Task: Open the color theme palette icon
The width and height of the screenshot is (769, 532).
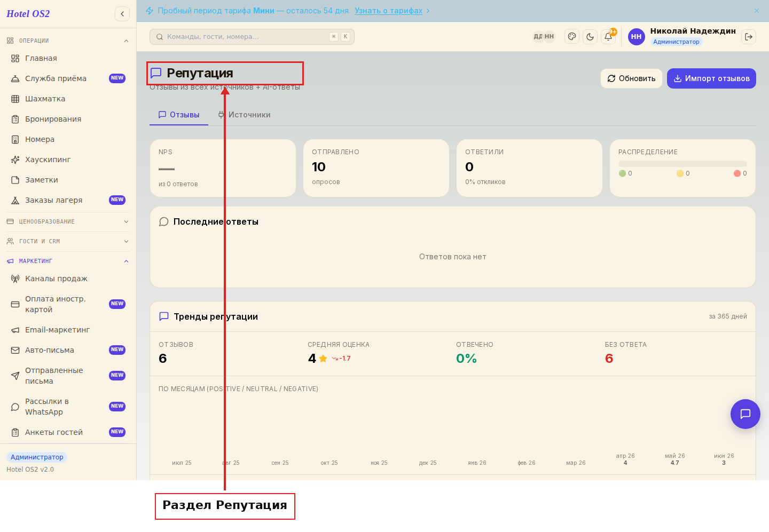Action: 572,37
